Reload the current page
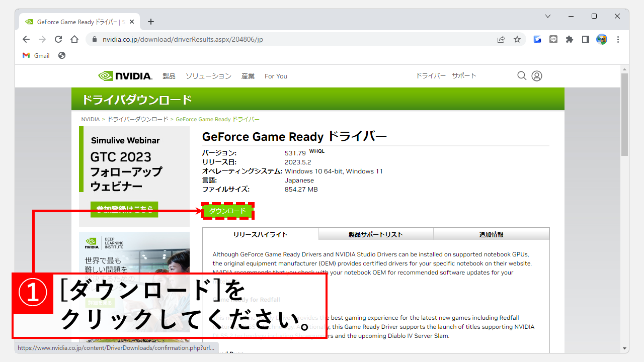 (x=58, y=39)
